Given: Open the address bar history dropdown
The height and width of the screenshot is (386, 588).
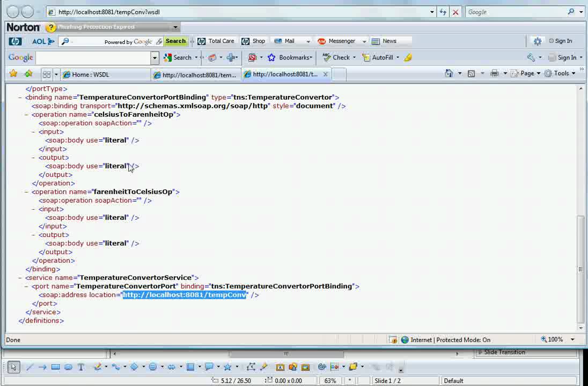Looking at the screenshot, I should pyautogui.click(x=432, y=12).
